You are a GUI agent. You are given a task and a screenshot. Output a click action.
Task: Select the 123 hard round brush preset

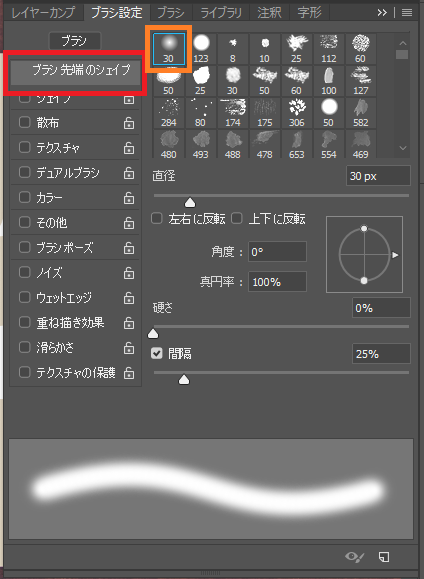pos(201,49)
